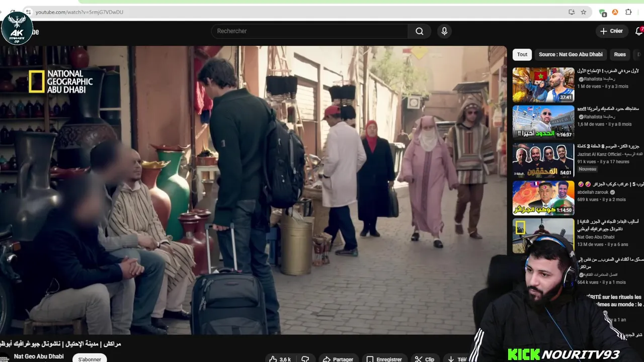
Task: Pause the playing Marrakech street video
Action: [253, 190]
